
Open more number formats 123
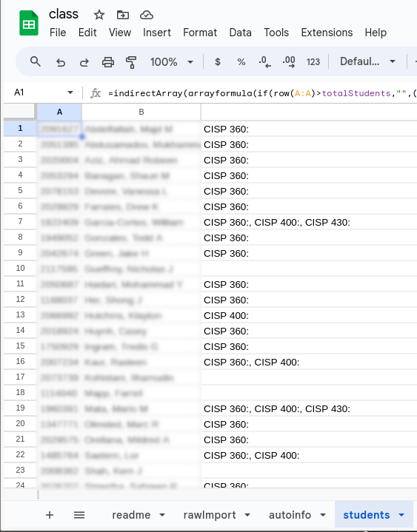(313, 61)
